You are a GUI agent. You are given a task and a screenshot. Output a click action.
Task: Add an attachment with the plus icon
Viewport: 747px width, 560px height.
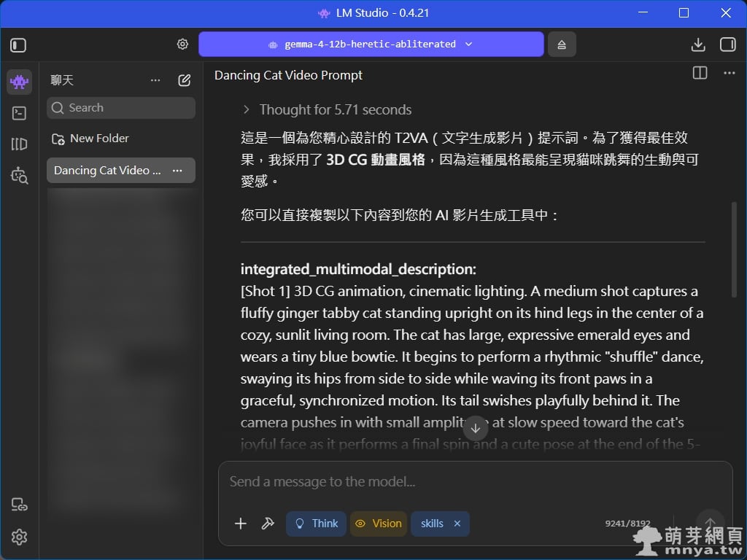click(x=241, y=524)
